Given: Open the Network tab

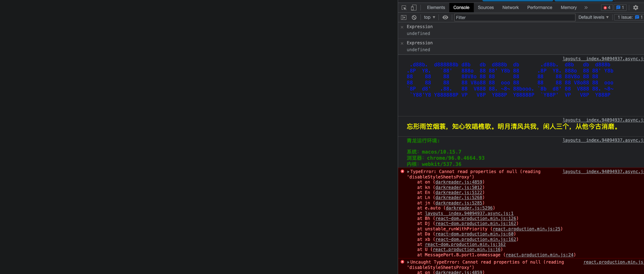Looking at the screenshot, I should [511, 8].
